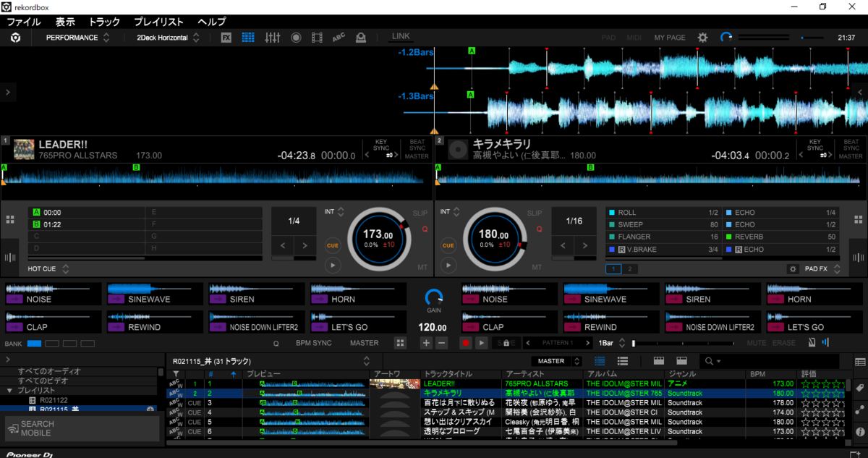Screen dimensions: 868x458
Task: Open the browser side panel list icon
Action: [x=860, y=361]
